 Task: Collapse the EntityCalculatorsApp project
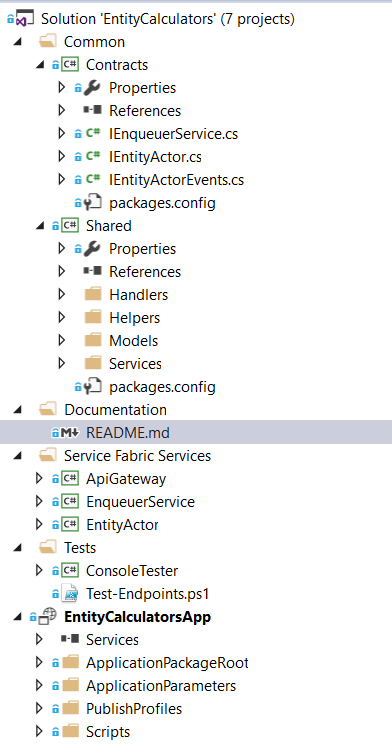click(18, 617)
